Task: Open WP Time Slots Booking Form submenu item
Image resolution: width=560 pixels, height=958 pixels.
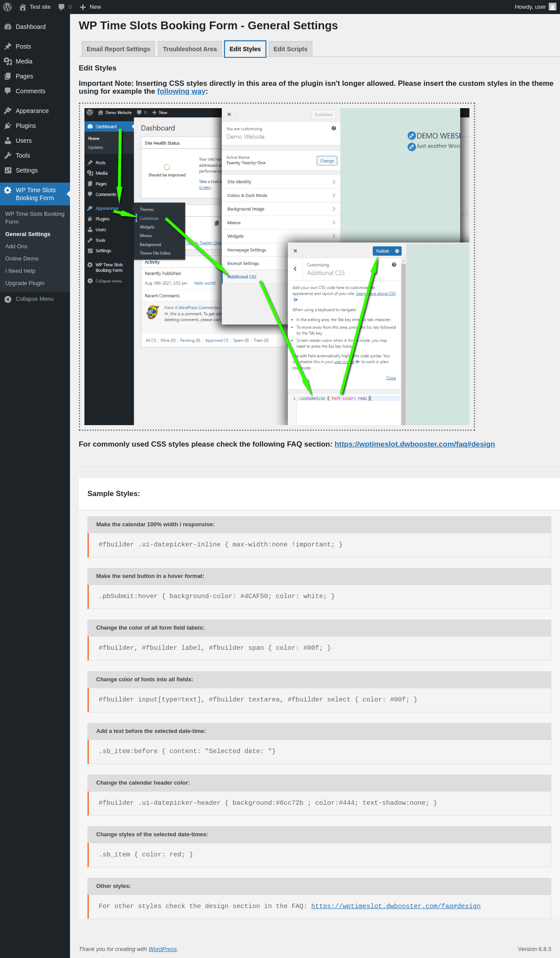Action: 35,218
